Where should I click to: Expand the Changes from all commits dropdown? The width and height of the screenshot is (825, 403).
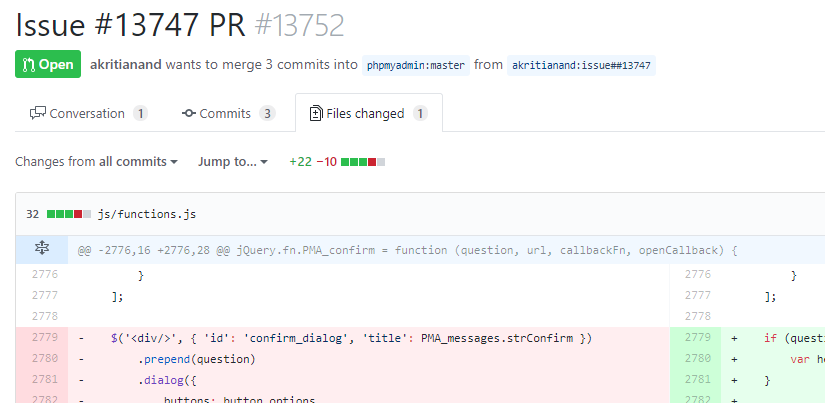click(x=96, y=162)
